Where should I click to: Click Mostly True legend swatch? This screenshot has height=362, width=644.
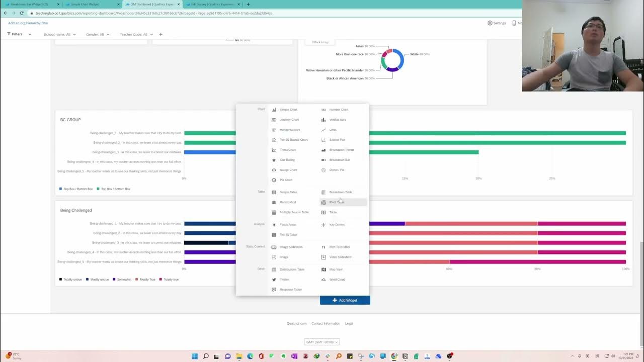point(137,279)
